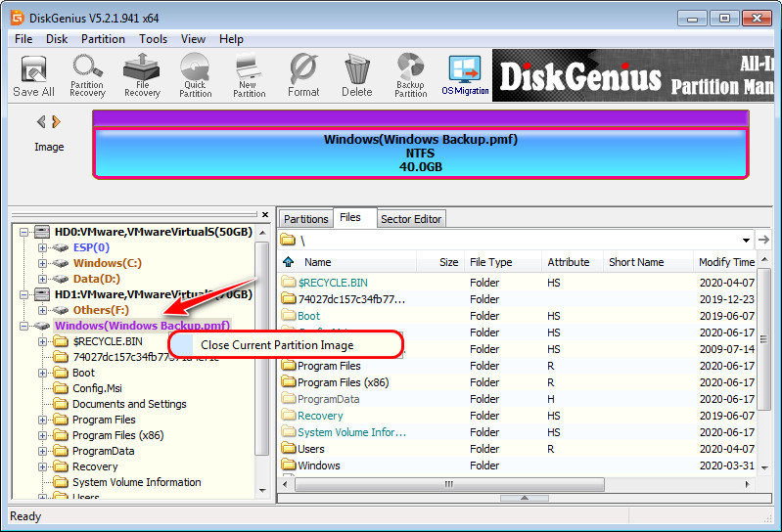The height and width of the screenshot is (532, 782).
Task: Select the Format toolbar icon
Action: 303,75
